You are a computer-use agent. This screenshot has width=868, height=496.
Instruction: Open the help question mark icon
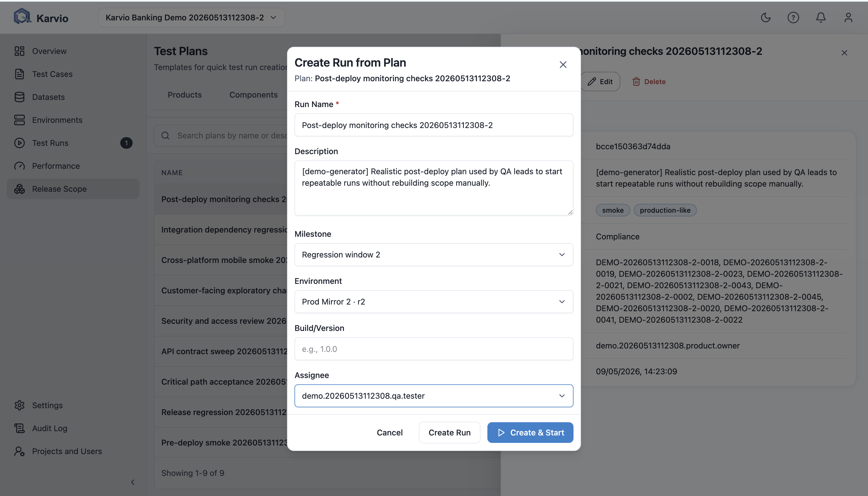pyautogui.click(x=793, y=18)
